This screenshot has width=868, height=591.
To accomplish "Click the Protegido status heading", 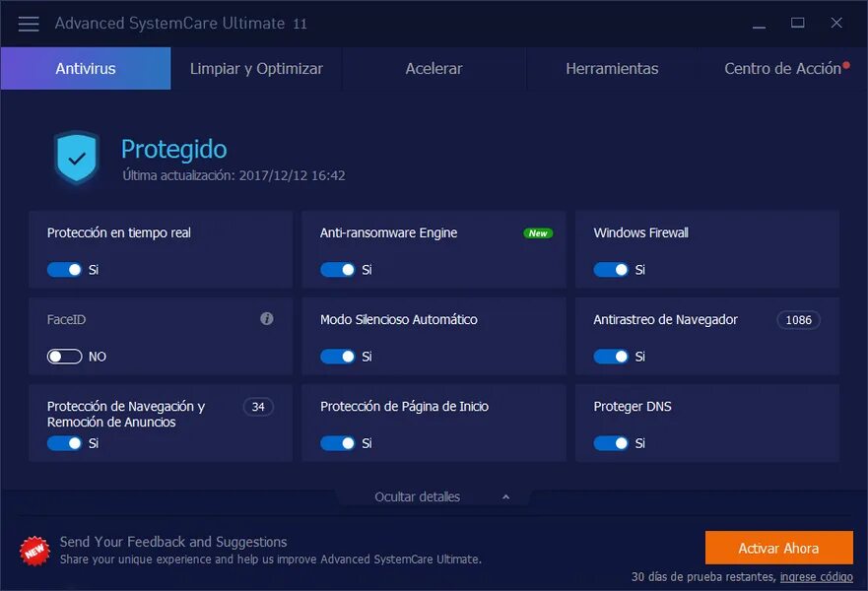I will point(173,150).
